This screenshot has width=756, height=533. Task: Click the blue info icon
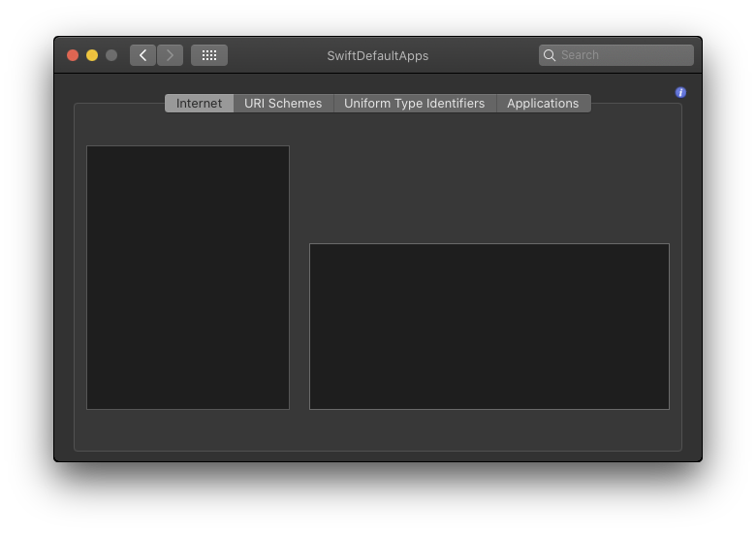[680, 92]
